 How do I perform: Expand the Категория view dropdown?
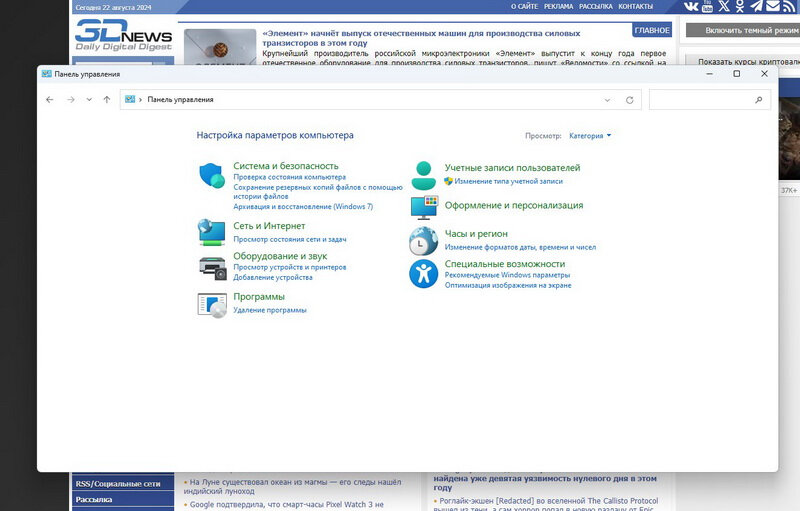click(x=590, y=136)
